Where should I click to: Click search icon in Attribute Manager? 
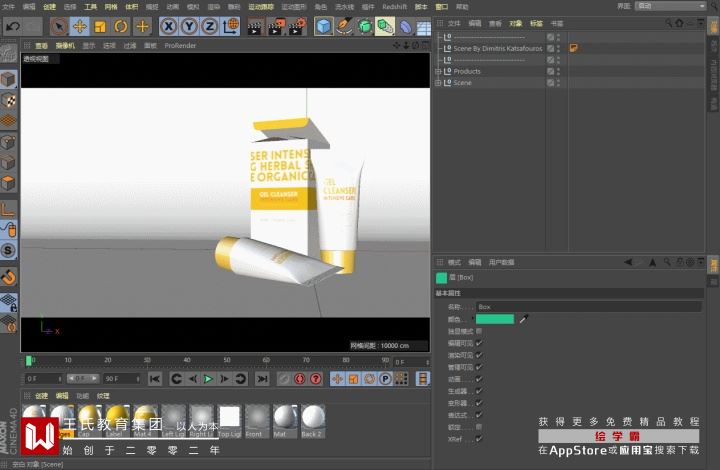point(667,262)
